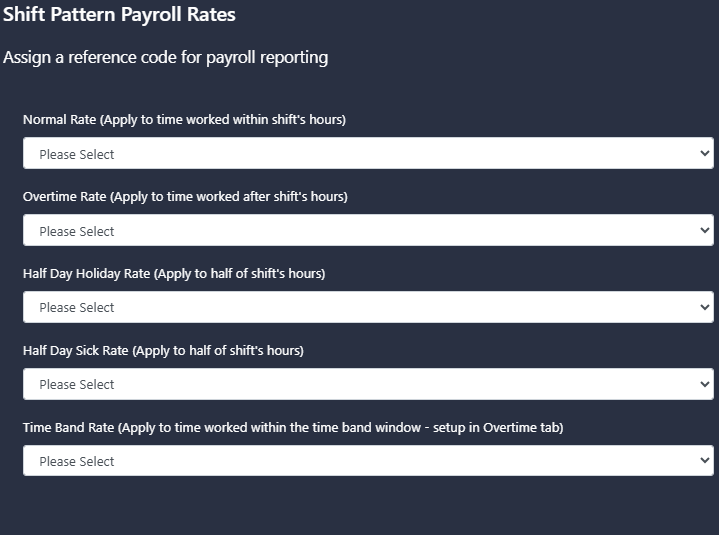Open the Overtime Rate dropdown

click(368, 230)
